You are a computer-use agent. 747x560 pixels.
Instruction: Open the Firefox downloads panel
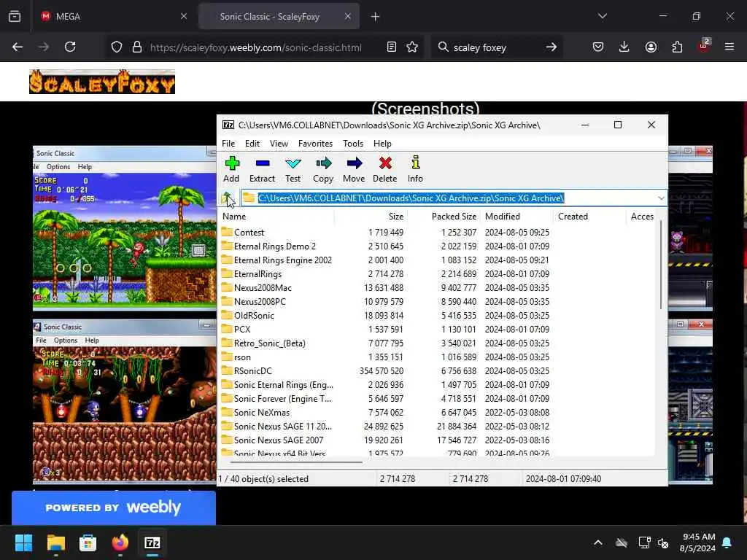pos(624,47)
